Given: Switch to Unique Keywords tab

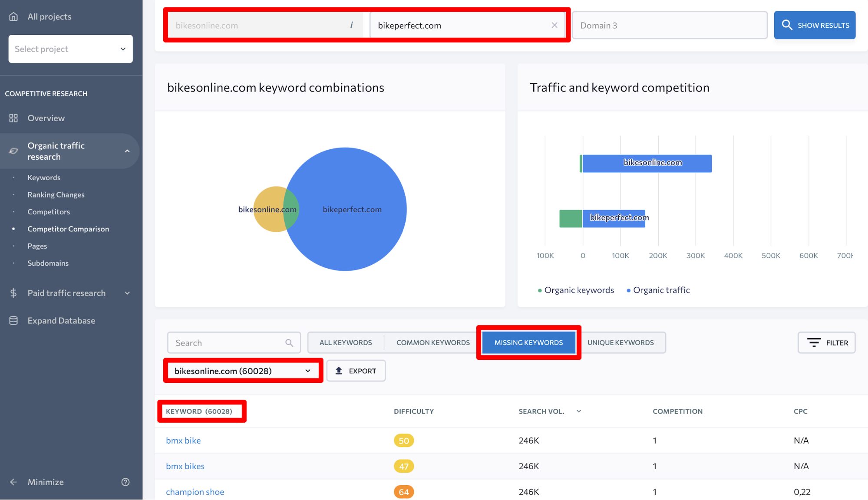Looking at the screenshot, I should point(620,343).
